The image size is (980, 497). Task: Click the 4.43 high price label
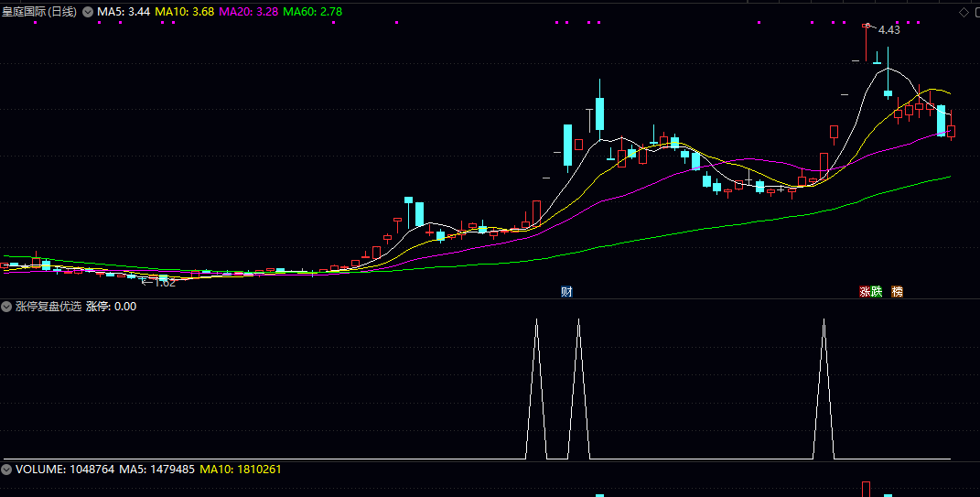(888, 30)
